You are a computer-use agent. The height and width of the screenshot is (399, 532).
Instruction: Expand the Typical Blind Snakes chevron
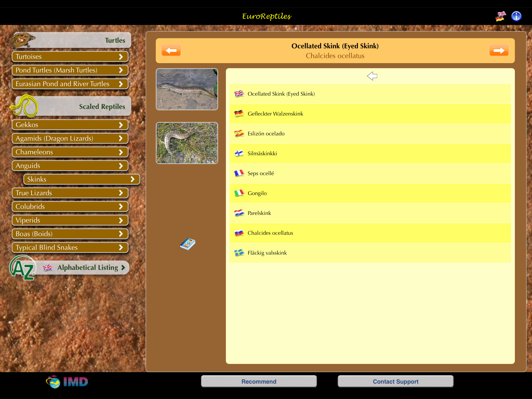(x=121, y=247)
